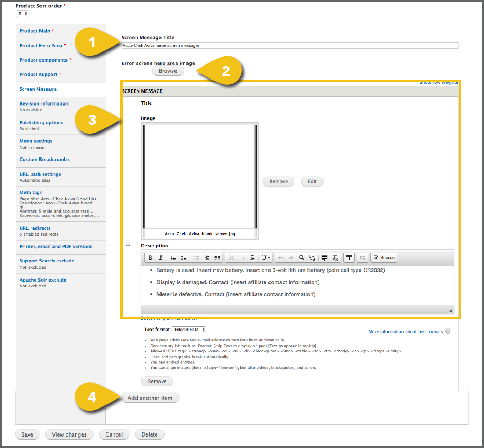484x448 pixels.
Task: Click the 'Meter is defective' bullet text
Action: click(x=236, y=294)
